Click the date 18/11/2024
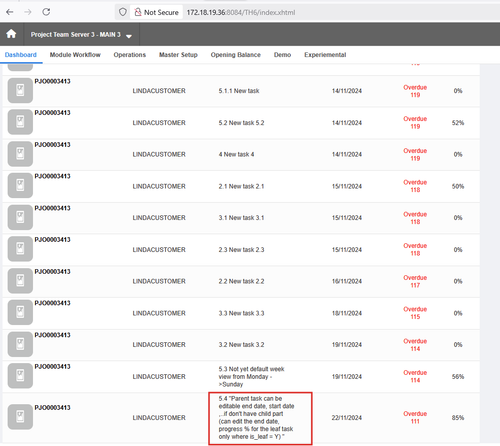This screenshot has width=500, height=446. (347, 313)
